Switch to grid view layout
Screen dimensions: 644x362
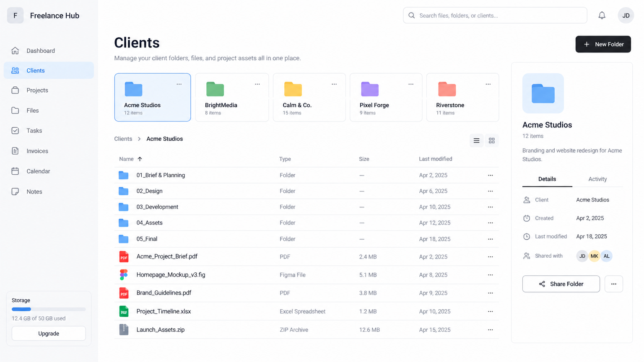(x=491, y=141)
